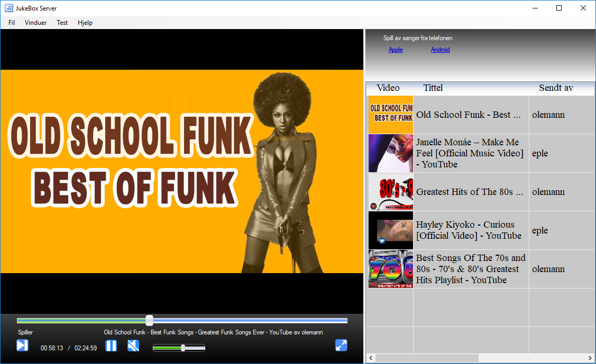Click 'olemann' in the Old School Funk row
This screenshot has height=364, width=596.
click(x=548, y=115)
